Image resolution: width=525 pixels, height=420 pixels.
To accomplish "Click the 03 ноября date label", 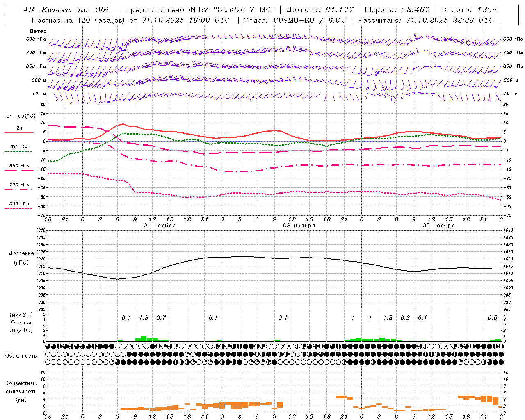I will 438,226.
